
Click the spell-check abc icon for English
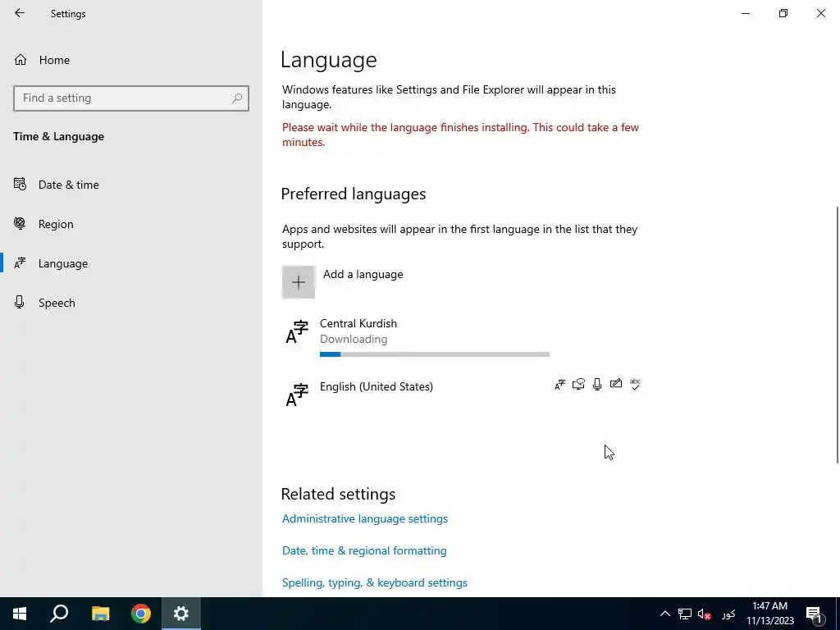[635, 384]
